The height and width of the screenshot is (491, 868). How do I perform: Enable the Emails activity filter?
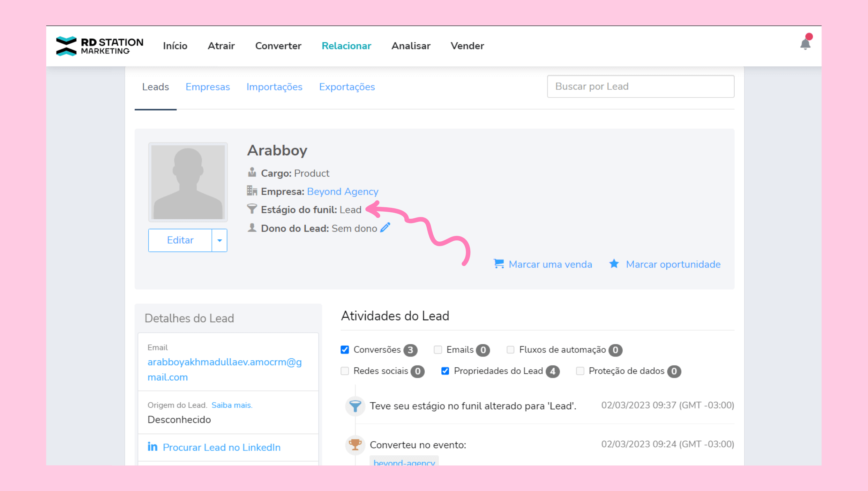[x=438, y=350]
